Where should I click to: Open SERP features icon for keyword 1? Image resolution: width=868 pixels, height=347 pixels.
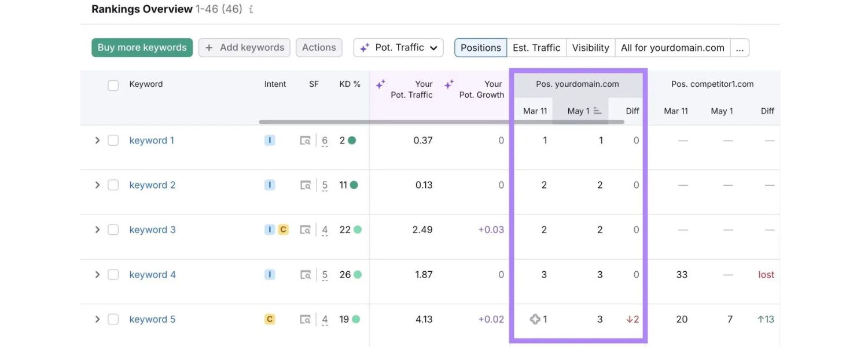pos(305,141)
